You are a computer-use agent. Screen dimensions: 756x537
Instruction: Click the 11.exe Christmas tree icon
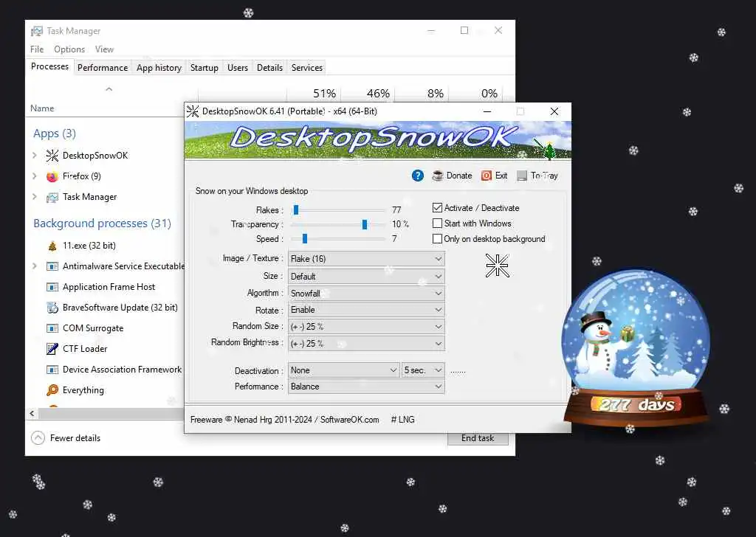52,246
